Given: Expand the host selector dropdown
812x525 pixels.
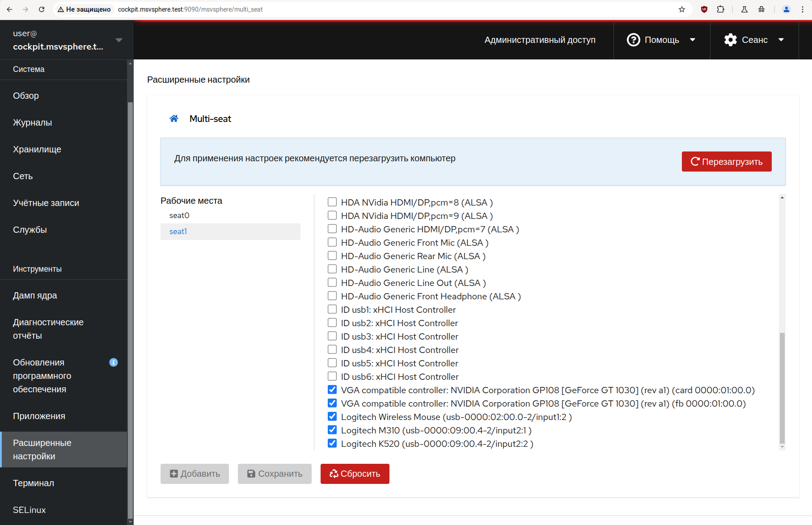Looking at the screenshot, I should [x=119, y=40].
